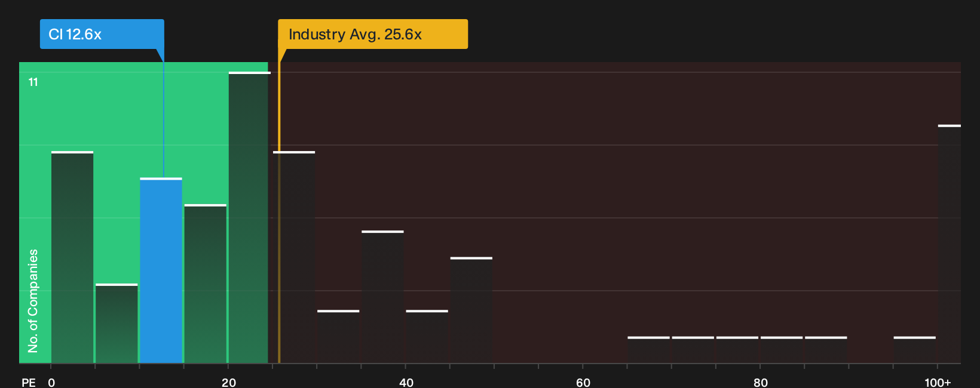The height and width of the screenshot is (388, 980).
Task: Click the dark bar at PE 40-45
Action: [x=427, y=337]
